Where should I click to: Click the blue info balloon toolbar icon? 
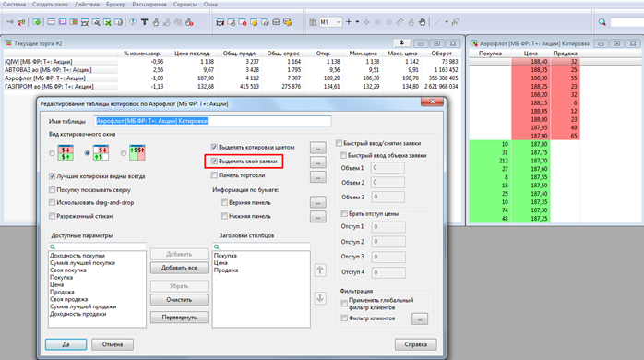click(133, 22)
